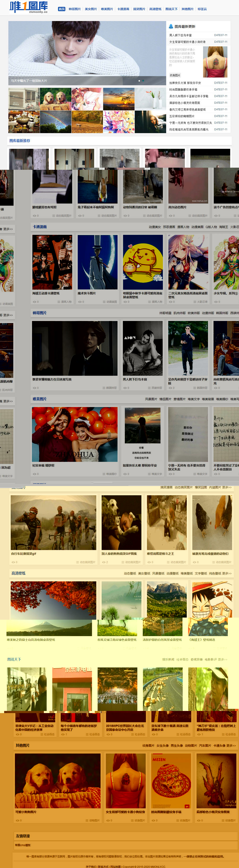Click the view-count eye icon under 海贼王动漫卡通壁纸
Image resolution: width=239 pixels, height=868 pixels.
coord(34,302)
